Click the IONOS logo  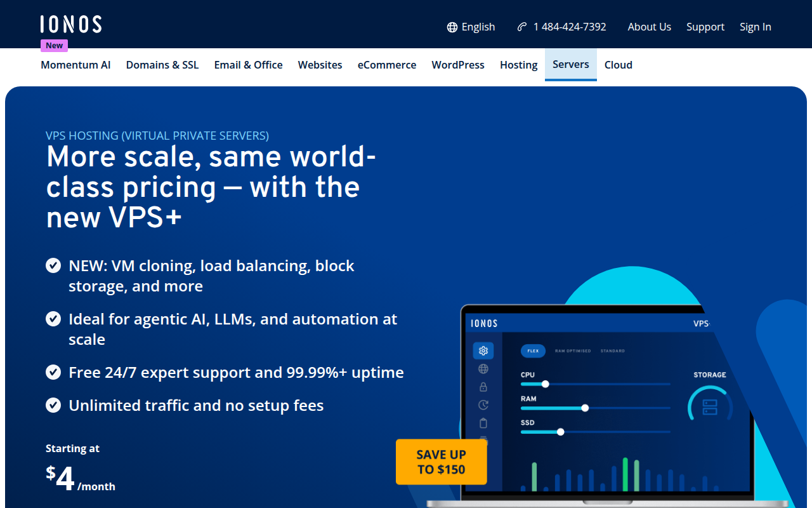point(70,25)
